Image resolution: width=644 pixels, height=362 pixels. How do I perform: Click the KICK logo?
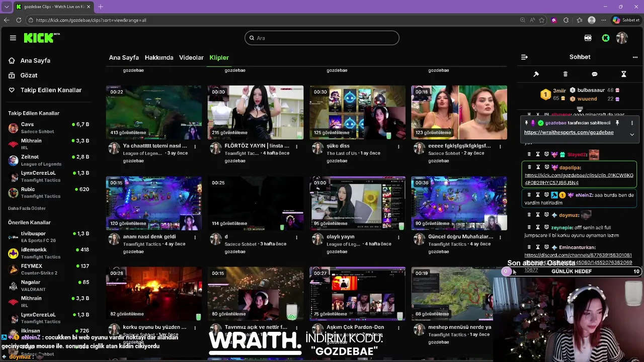[x=41, y=38]
